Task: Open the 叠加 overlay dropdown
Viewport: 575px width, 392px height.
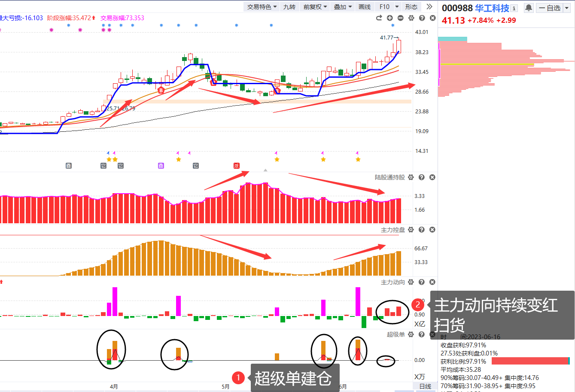Action: [x=343, y=6]
